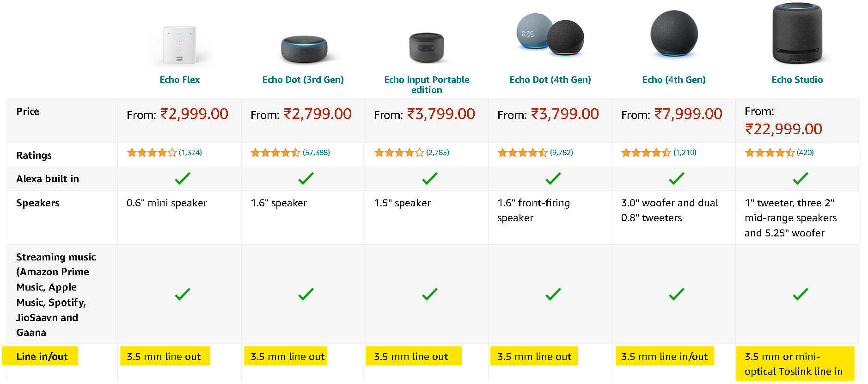Open the 2,785 reviews count link
The height and width of the screenshot is (384, 868).
[438, 153]
